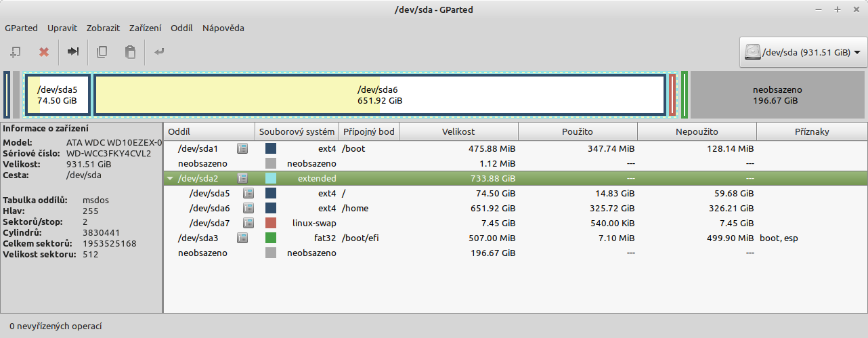Select the /dev/sda5 row in partition list
Image resolution: width=868 pixels, height=338 pixels.
pos(515,193)
